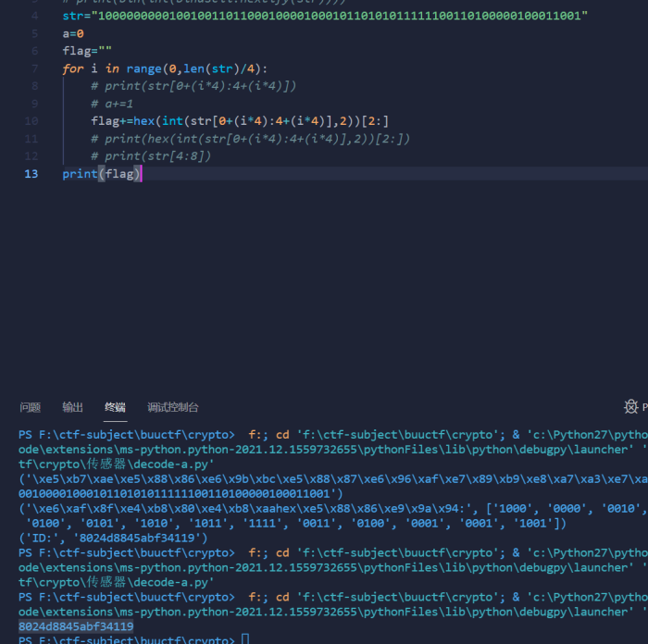The image size is (648, 644).
Task: Click the 'for i in range' loop line
Action: tap(165, 68)
